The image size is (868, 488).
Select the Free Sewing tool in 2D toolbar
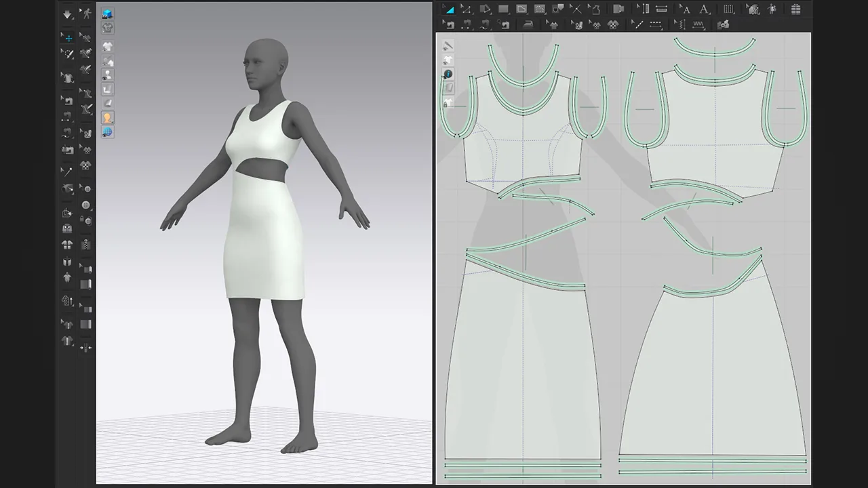pyautogui.click(x=484, y=24)
